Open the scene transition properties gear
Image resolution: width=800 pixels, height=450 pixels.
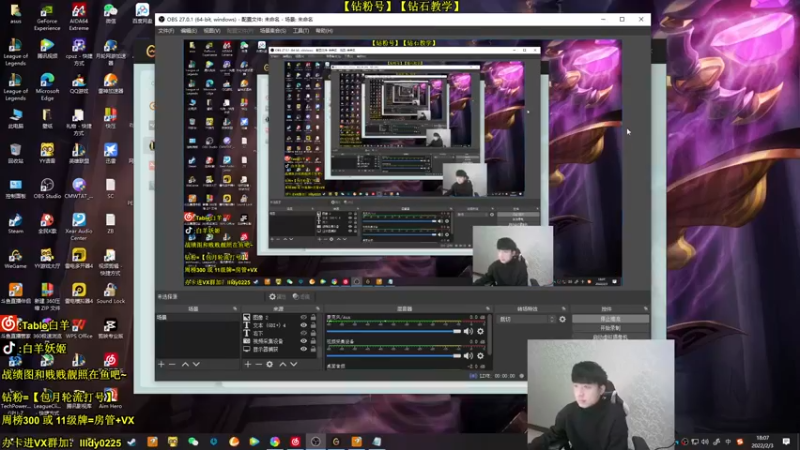tap(562, 319)
